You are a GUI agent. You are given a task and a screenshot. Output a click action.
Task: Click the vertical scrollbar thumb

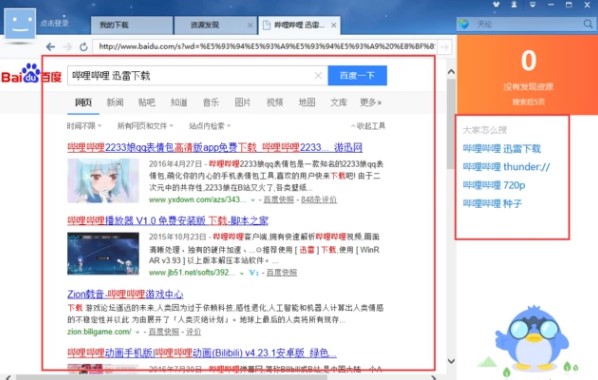451,124
